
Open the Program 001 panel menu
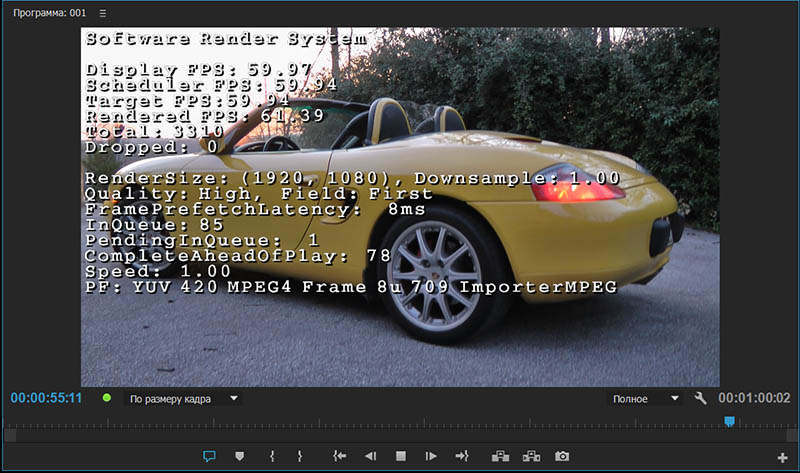[103, 13]
